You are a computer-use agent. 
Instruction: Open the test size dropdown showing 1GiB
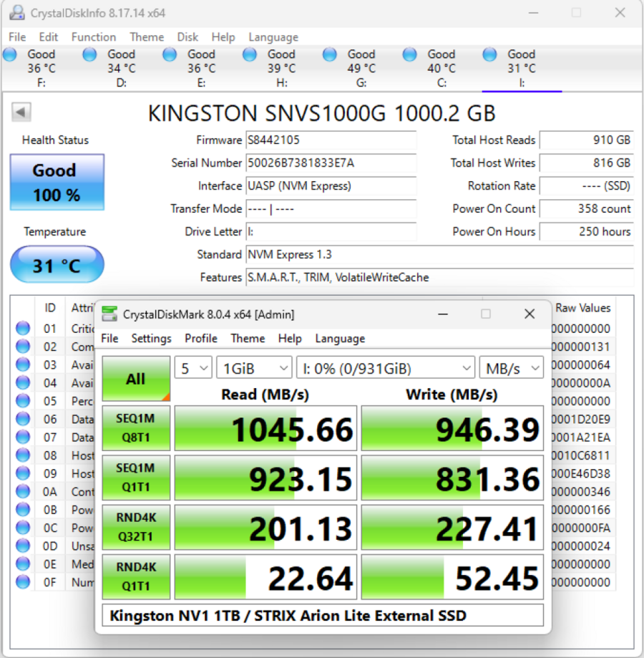254,369
